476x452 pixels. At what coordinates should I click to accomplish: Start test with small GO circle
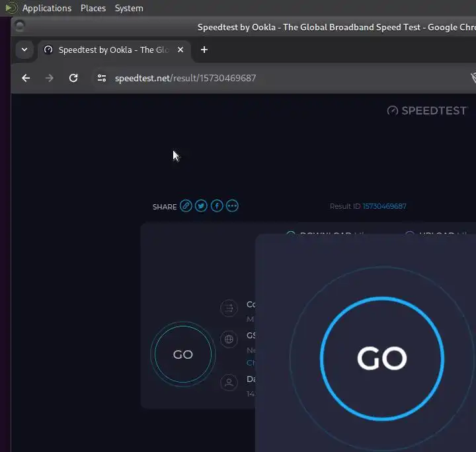coord(183,354)
